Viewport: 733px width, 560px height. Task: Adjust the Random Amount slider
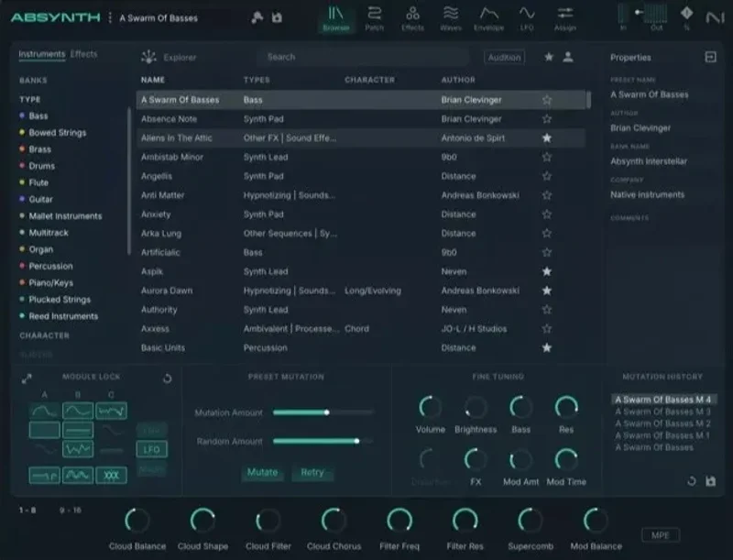point(323,441)
